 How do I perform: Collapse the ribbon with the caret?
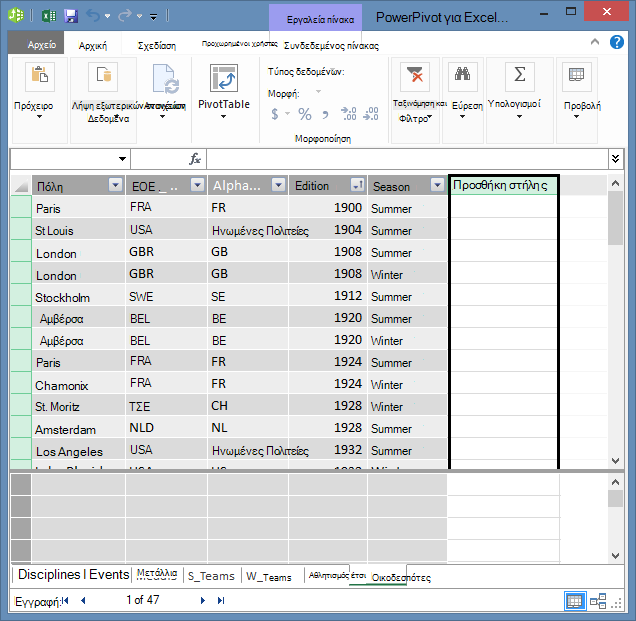pyautogui.click(x=595, y=41)
